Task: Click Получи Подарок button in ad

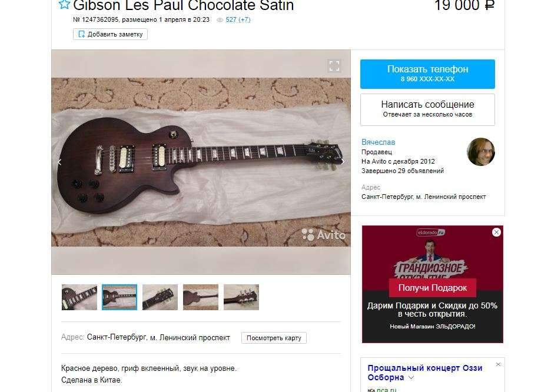Action: click(433, 288)
